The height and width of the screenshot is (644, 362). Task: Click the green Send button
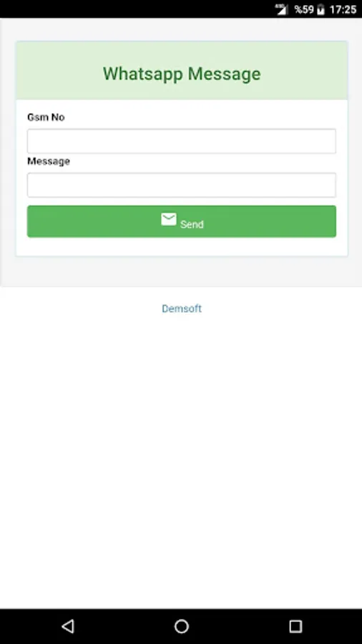[182, 221]
